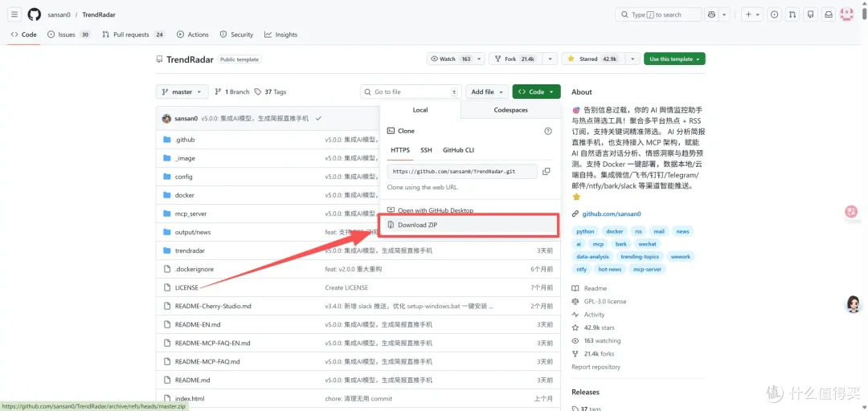Image resolution: width=868 pixels, height=411 pixels.
Task: Open the issues icon in header
Action: pos(774,14)
